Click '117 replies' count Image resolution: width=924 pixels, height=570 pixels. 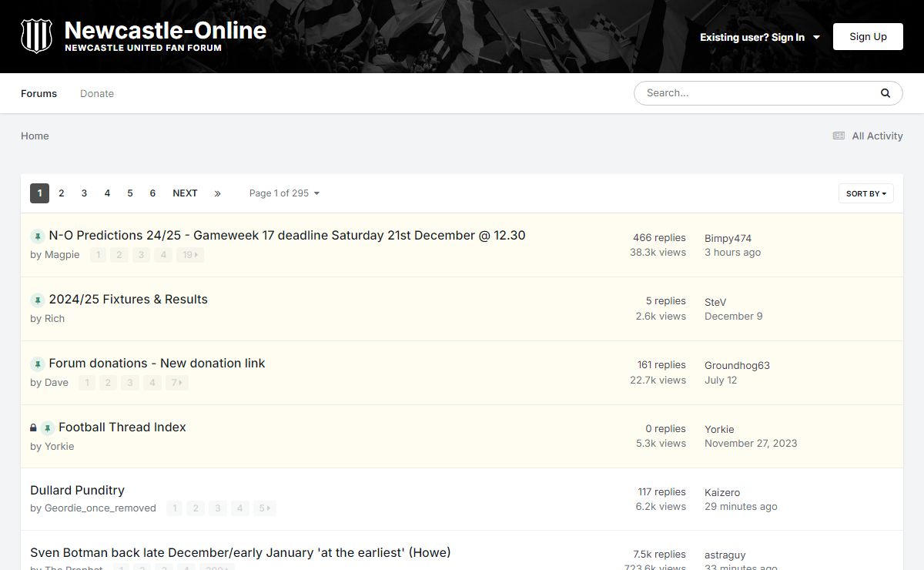(661, 492)
